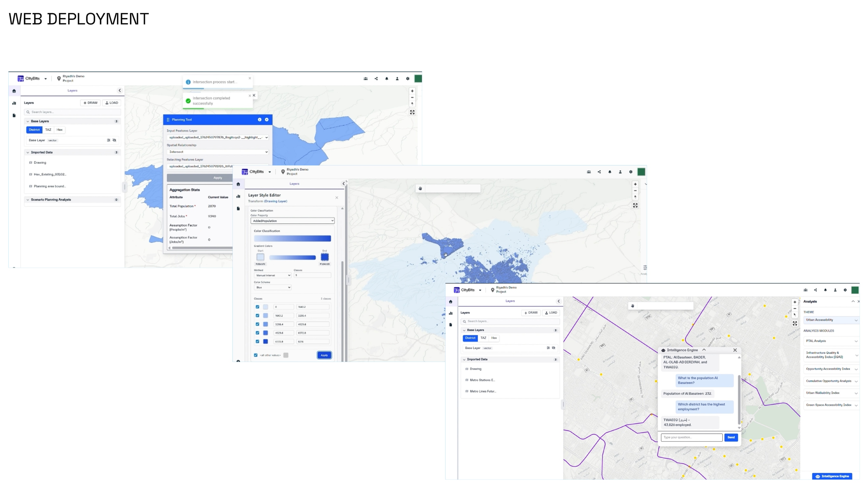Open Spatial Relationship Intersect dropdown
This screenshot has height=488, width=868.
tap(218, 152)
